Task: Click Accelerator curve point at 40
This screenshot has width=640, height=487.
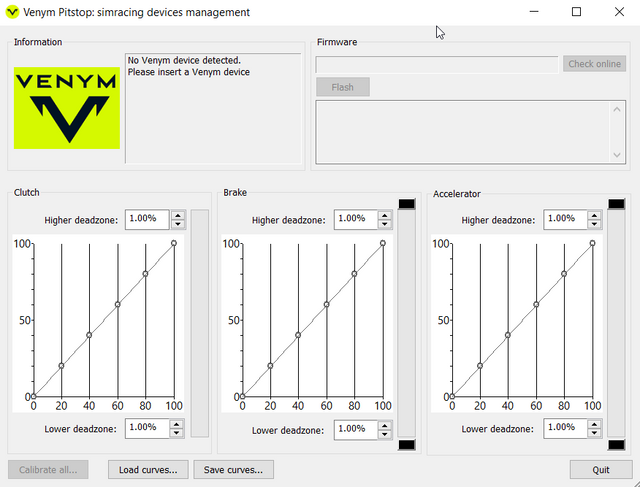Action: tap(508, 335)
